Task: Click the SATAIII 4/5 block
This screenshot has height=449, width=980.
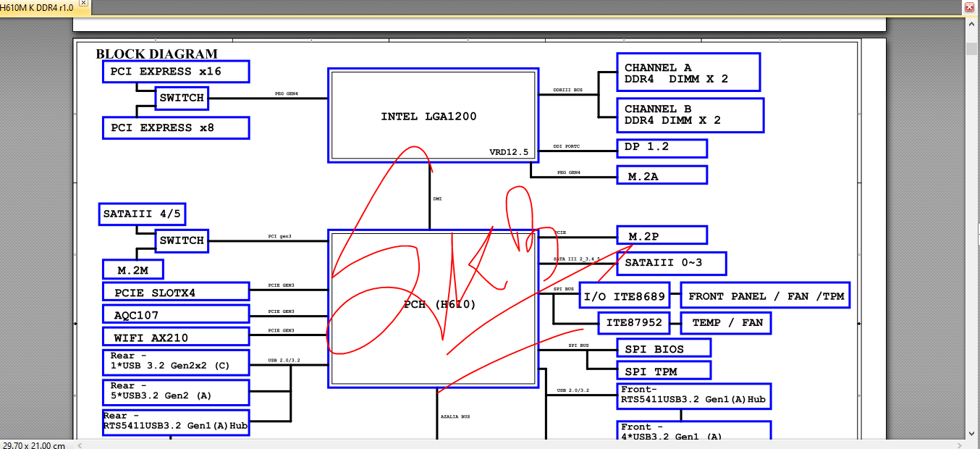Action: [143, 214]
